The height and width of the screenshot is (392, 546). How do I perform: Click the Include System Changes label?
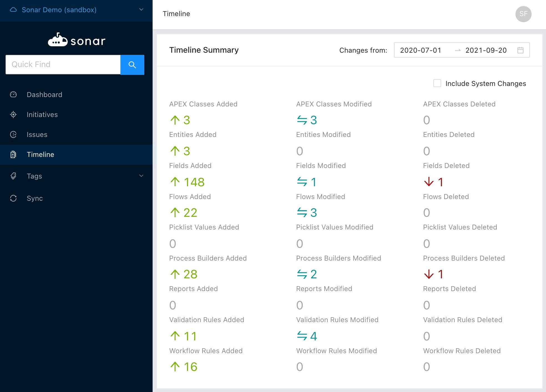[x=486, y=83]
